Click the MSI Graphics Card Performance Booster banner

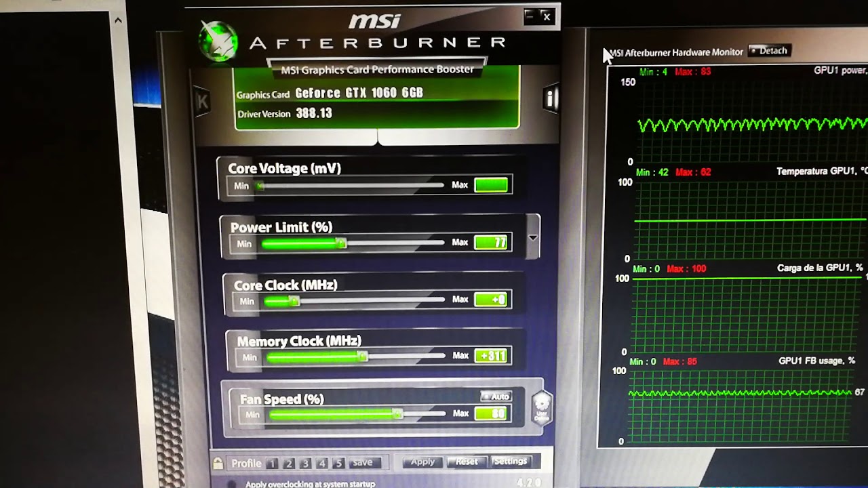tap(377, 70)
